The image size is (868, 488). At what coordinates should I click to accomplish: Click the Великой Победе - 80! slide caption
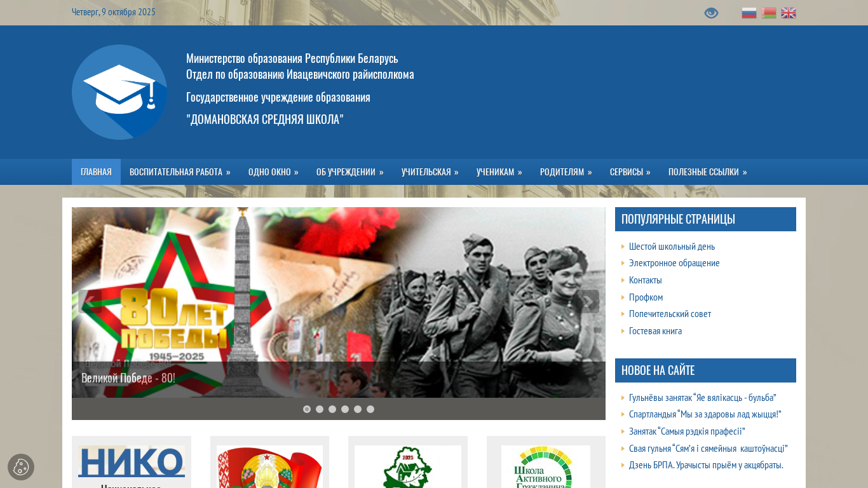128,378
